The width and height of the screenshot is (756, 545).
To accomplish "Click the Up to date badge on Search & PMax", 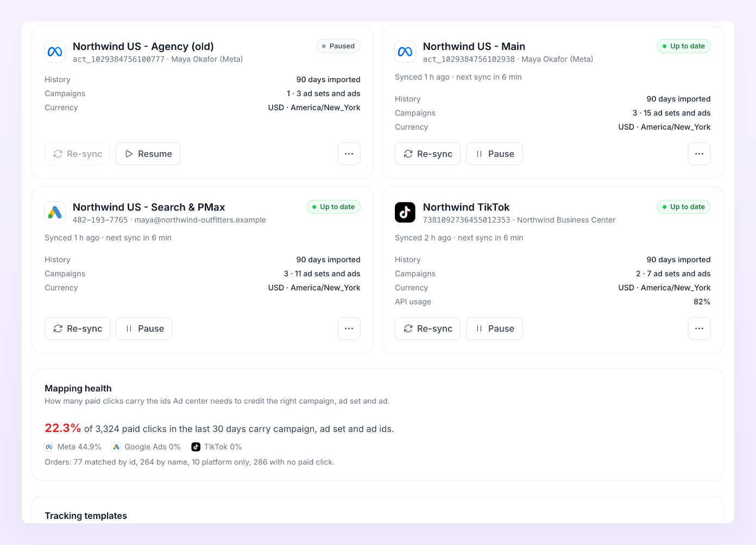I will pos(333,207).
